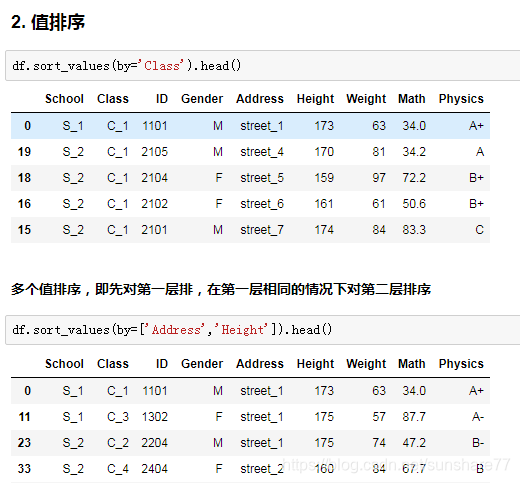
Task: Click Math value '47.2'
Action: coord(414,443)
